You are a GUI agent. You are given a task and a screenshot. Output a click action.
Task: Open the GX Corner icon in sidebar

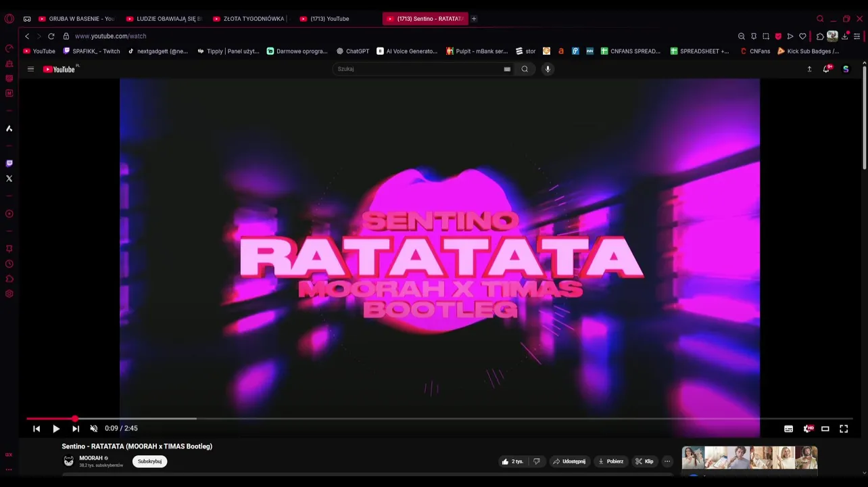point(9,455)
